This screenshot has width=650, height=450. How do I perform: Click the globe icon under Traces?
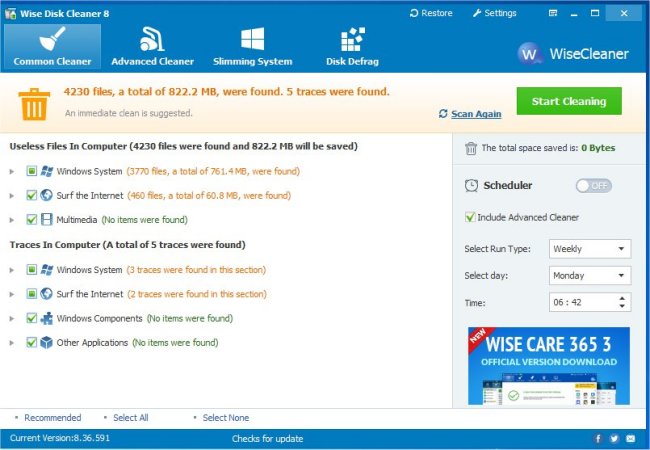tap(46, 294)
